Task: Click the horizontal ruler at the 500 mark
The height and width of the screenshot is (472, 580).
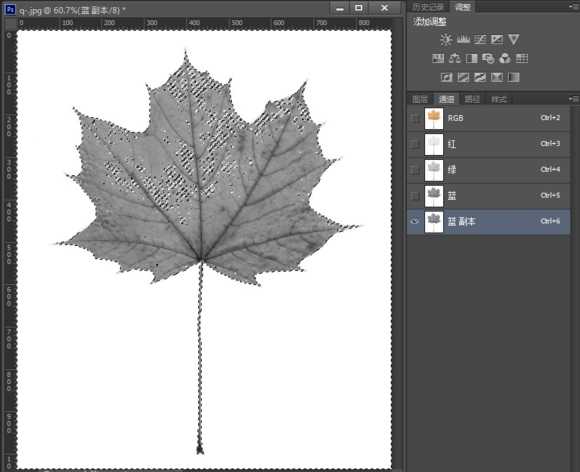Action: pyautogui.click(x=237, y=23)
